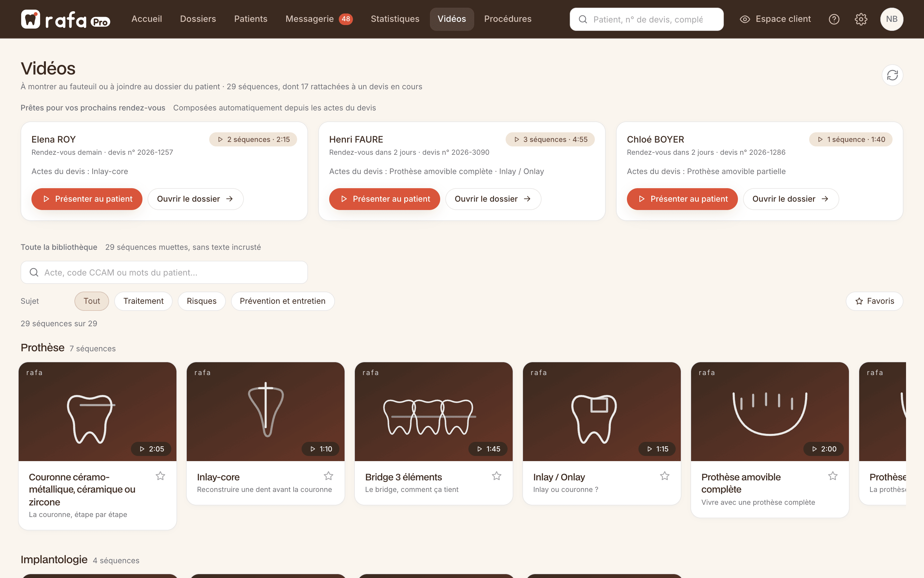Click Elena ROY's 2 séquences badge
This screenshot has height=578, width=924.
253,140
